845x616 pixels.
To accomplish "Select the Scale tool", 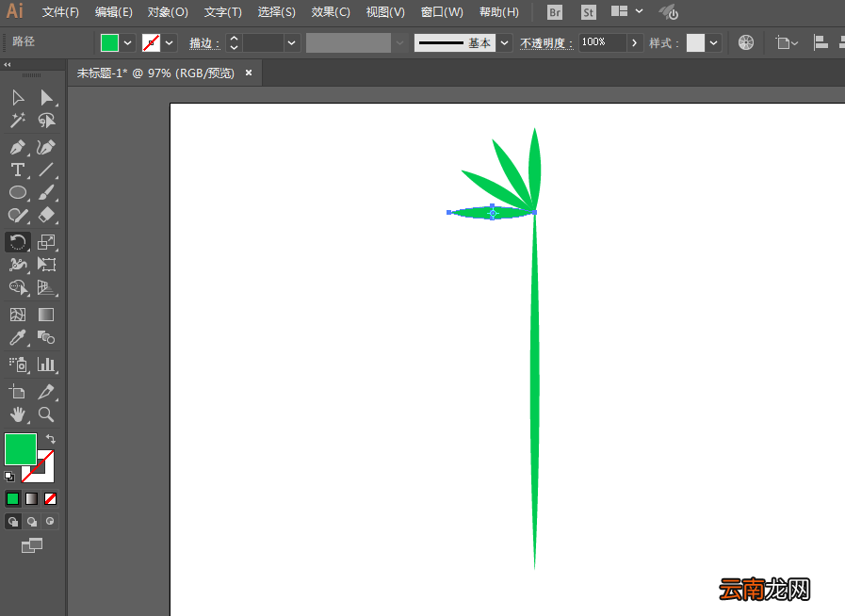I will (46, 242).
